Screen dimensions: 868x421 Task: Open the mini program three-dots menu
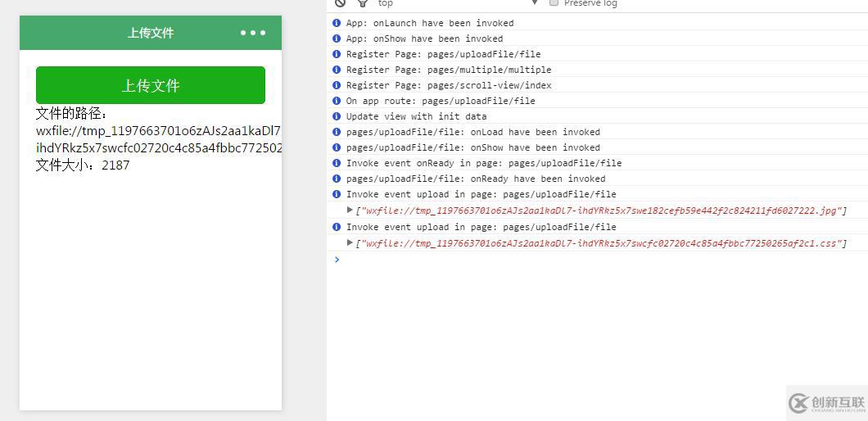coord(253,33)
